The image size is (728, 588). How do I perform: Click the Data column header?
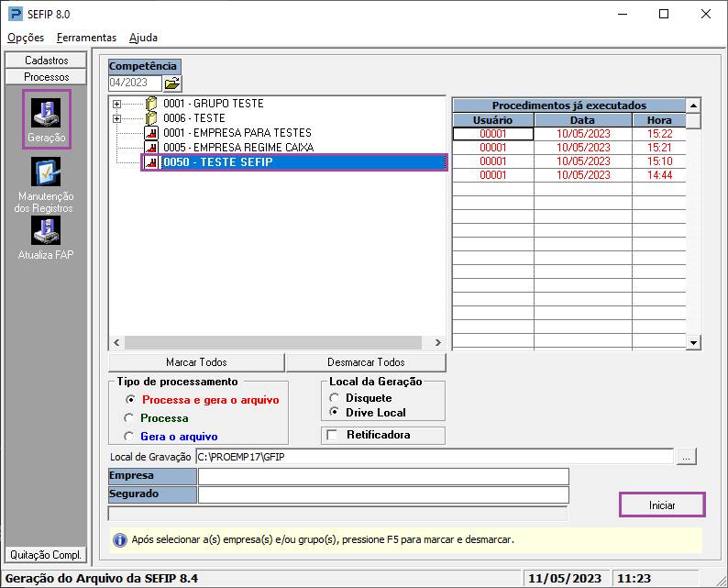[x=583, y=120]
